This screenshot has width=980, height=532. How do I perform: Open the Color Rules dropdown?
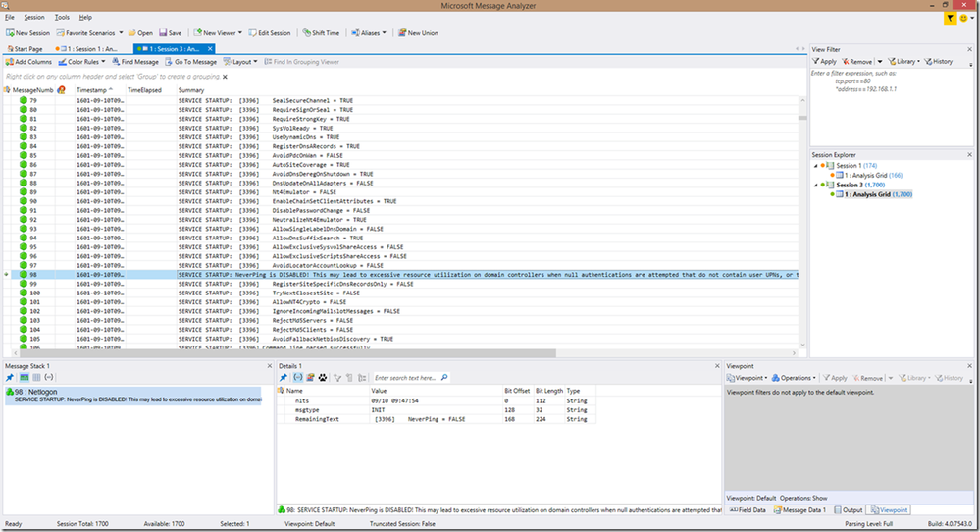82,62
